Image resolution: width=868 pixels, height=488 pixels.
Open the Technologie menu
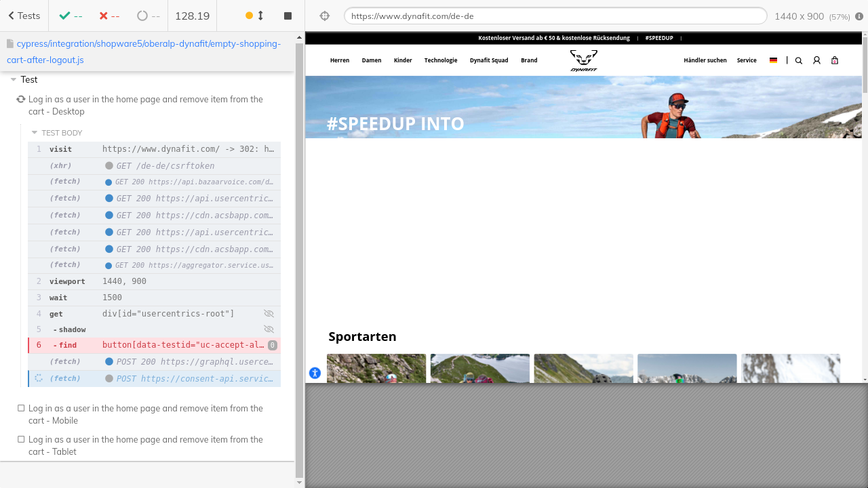click(x=441, y=60)
